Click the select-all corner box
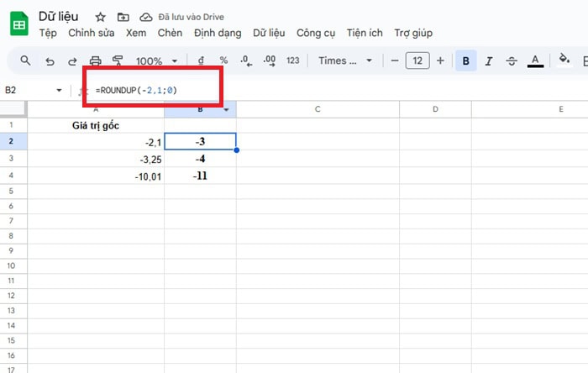The width and height of the screenshot is (588, 373). [x=13, y=109]
